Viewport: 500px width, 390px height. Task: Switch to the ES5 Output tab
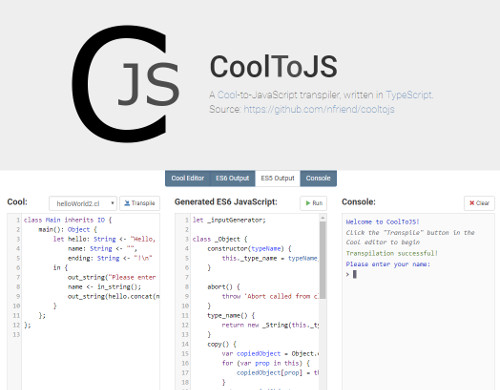pos(278,178)
